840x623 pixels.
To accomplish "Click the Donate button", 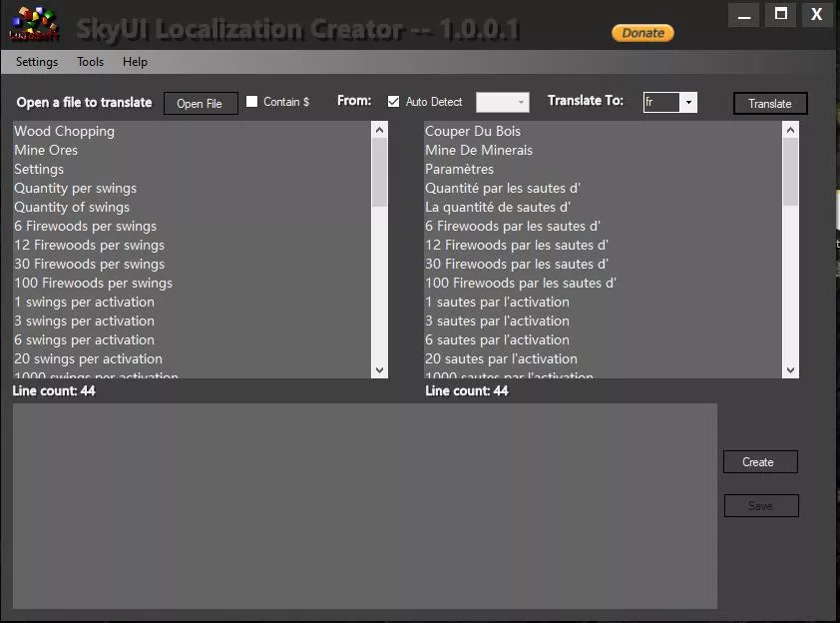I will [642, 33].
